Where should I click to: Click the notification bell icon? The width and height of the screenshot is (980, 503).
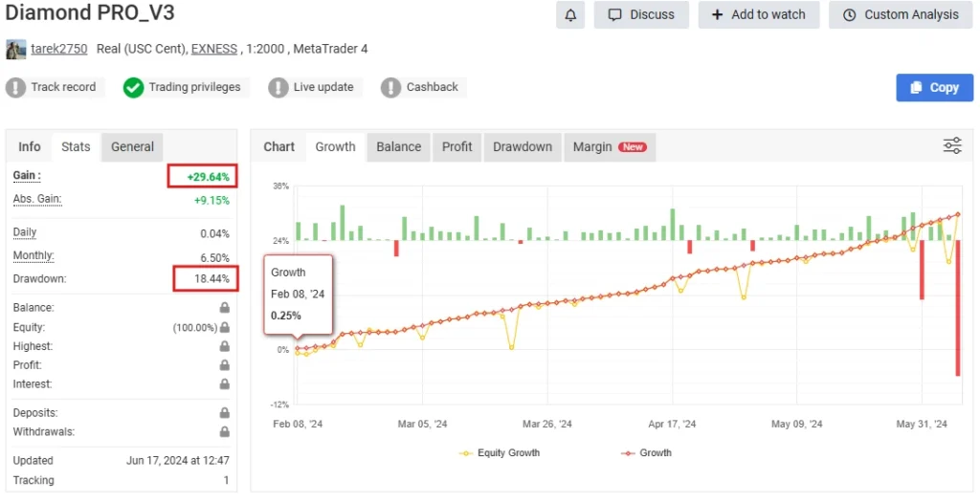coord(570,15)
